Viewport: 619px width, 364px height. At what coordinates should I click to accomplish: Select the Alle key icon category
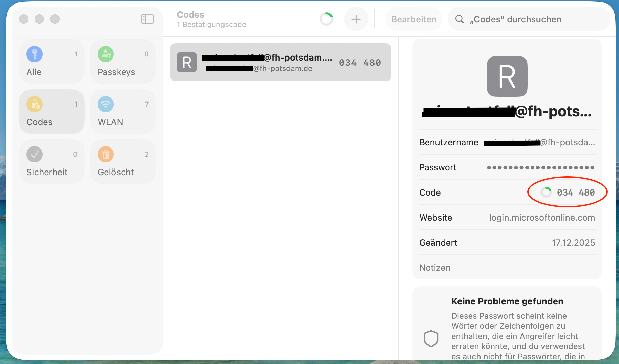coord(35,54)
